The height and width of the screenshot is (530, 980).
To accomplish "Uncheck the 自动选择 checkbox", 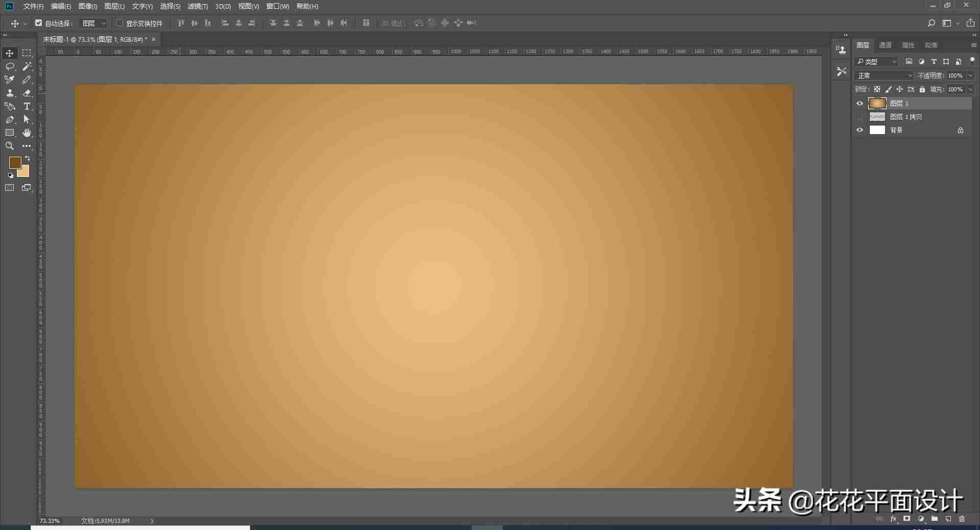I will (38, 23).
